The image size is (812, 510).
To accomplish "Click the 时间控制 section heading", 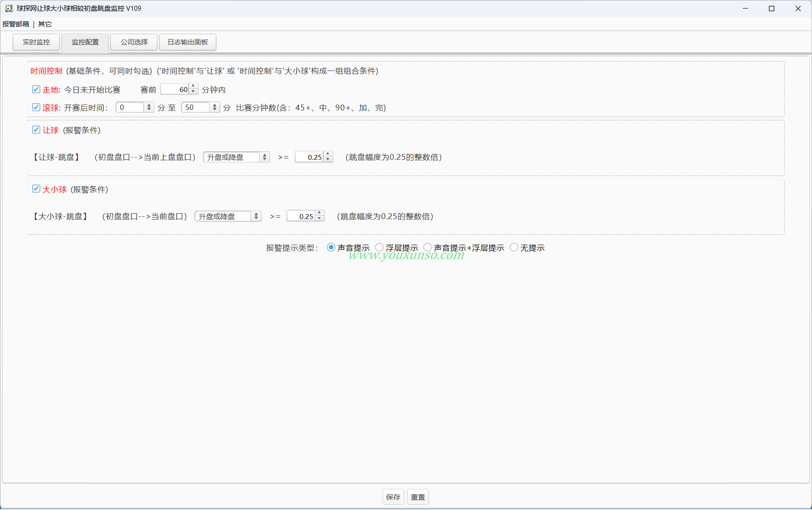I will (46, 71).
